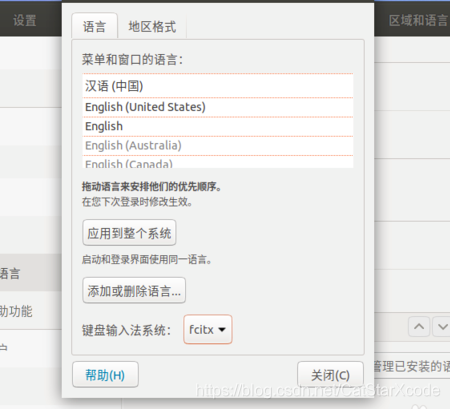Select English (United States) language row

[218, 107]
